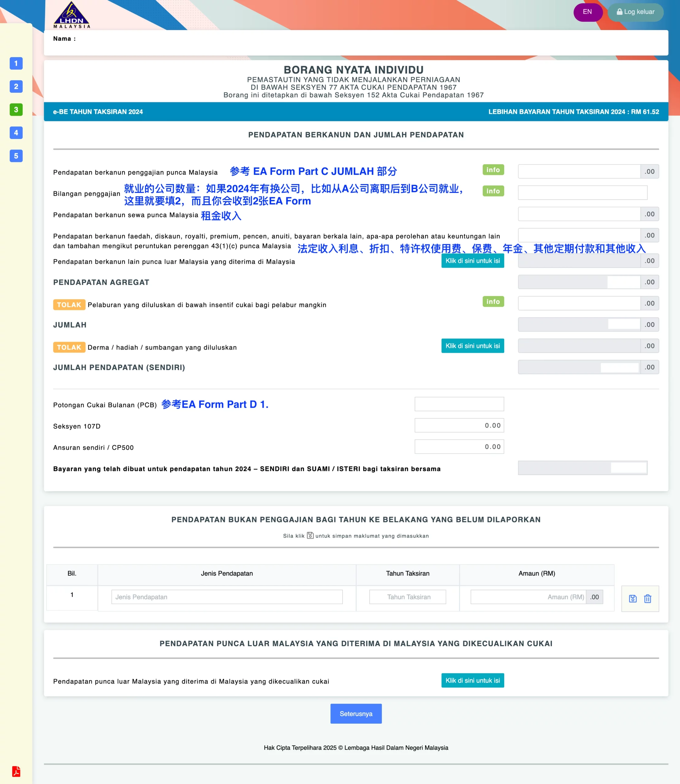Click Klik di sini untuk isi for foreign income
Viewport: 680px width, 784px height.
pos(472,261)
